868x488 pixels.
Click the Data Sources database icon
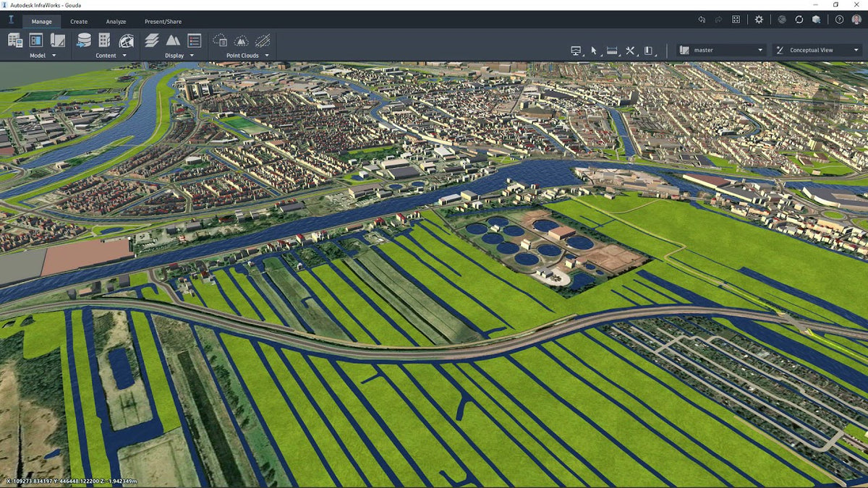pos(84,40)
